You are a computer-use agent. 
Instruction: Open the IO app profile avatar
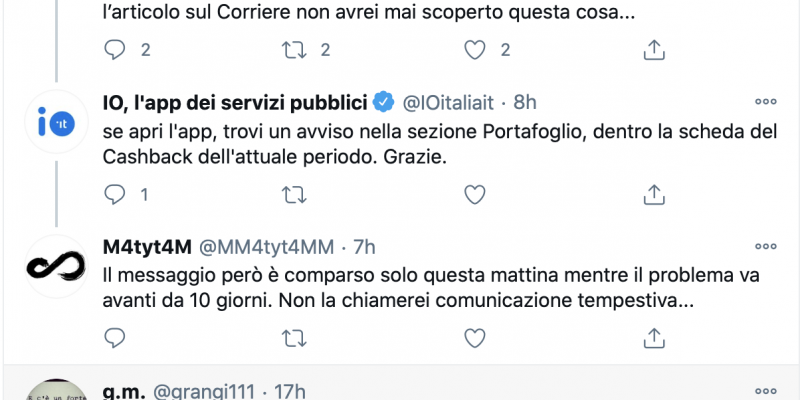point(57,122)
